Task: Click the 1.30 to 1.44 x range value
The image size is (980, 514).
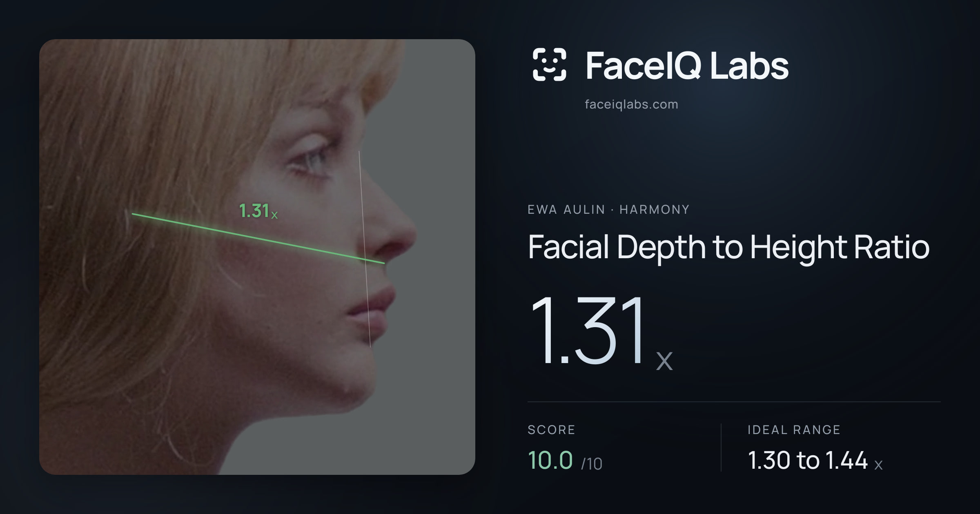Action: (x=815, y=461)
